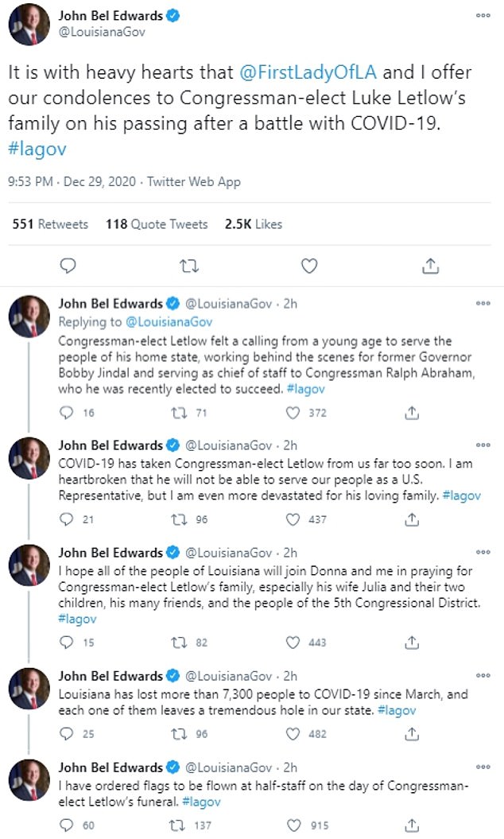Like the half-staff flags tweet
Screen dimensions: 504x839
[x=293, y=825]
